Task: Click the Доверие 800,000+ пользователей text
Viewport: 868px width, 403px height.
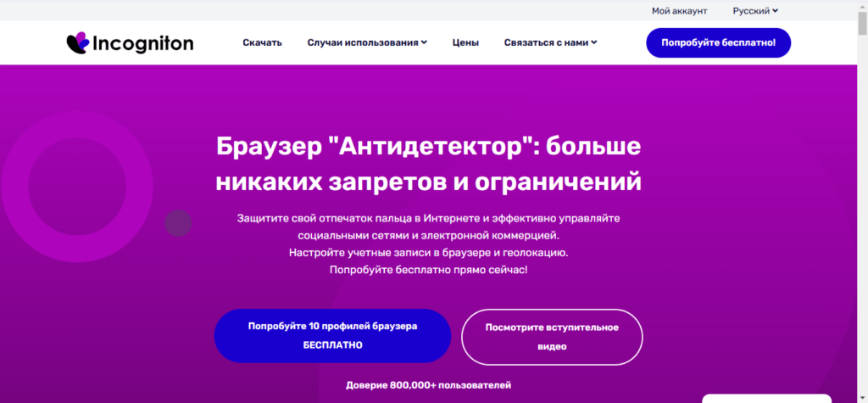Action: (x=428, y=384)
